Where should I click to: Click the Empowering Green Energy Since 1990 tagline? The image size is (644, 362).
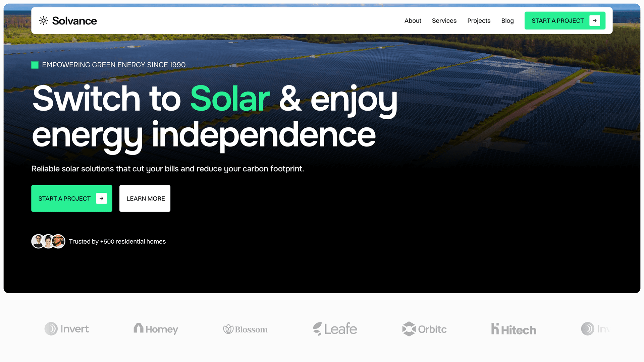click(x=114, y=65)
